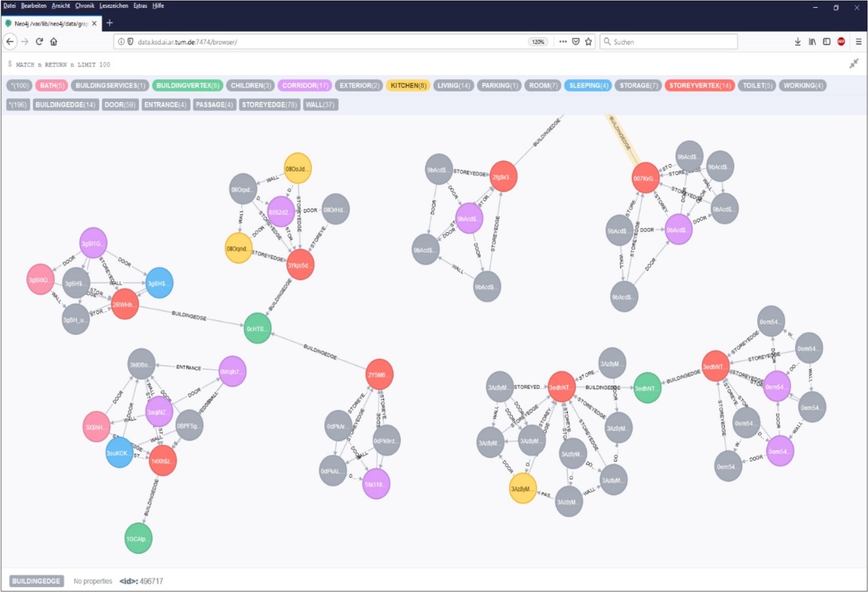Click the Pocket save icon
Viewport: 868px width, 592px height.
575,41
